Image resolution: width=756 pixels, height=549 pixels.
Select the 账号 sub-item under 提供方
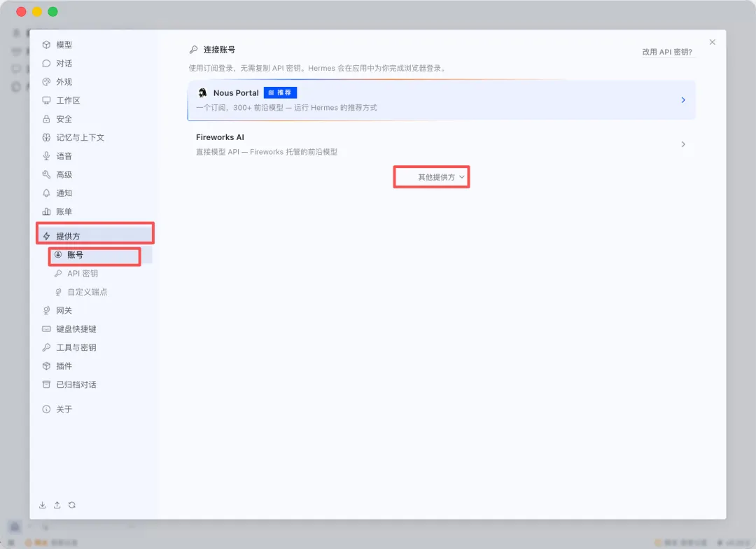click(100, 255)
